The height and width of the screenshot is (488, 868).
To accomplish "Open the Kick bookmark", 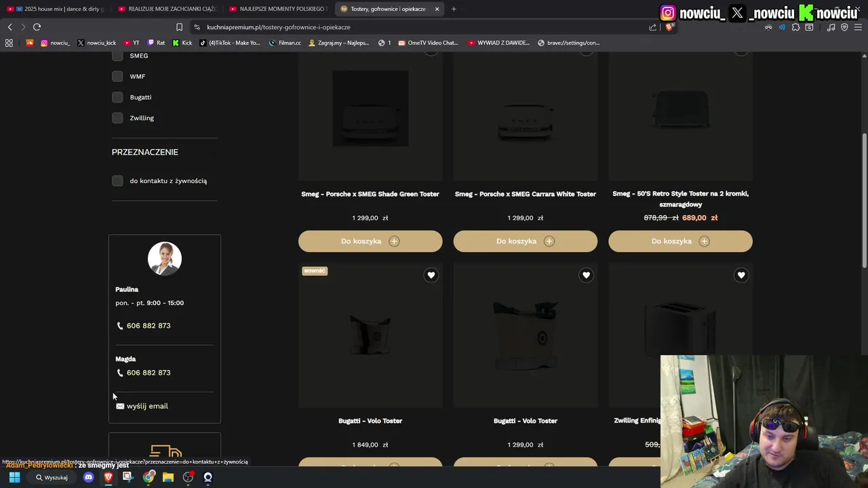I will click(x=182, y=43).
